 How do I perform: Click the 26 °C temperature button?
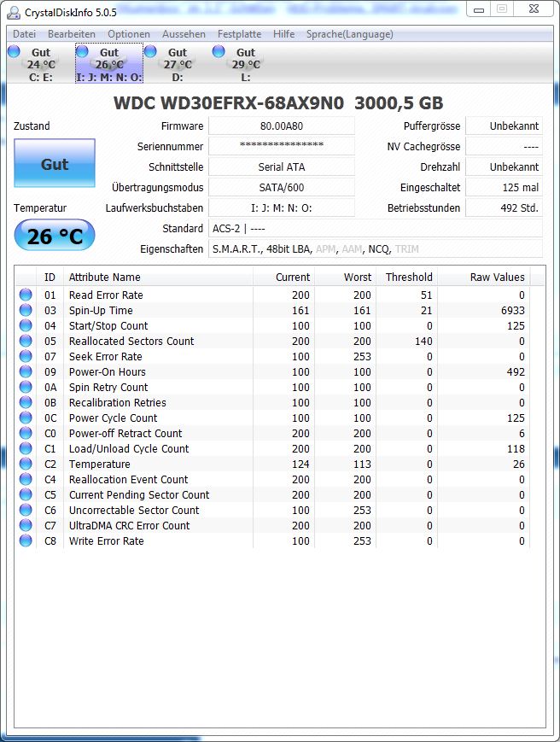pyautogui.click(x=55, y=235)
